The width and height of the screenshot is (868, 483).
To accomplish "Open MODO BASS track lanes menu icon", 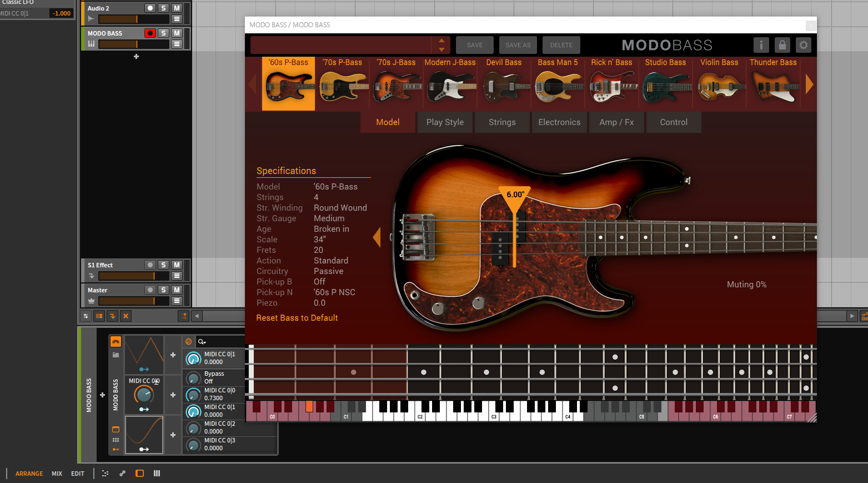I will [x=177, y=44].
